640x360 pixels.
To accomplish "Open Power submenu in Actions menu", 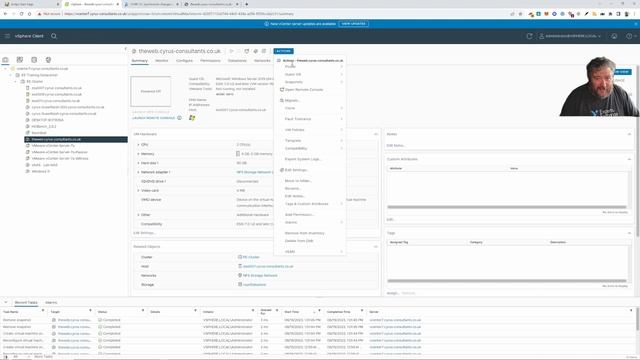I will 310,67.
